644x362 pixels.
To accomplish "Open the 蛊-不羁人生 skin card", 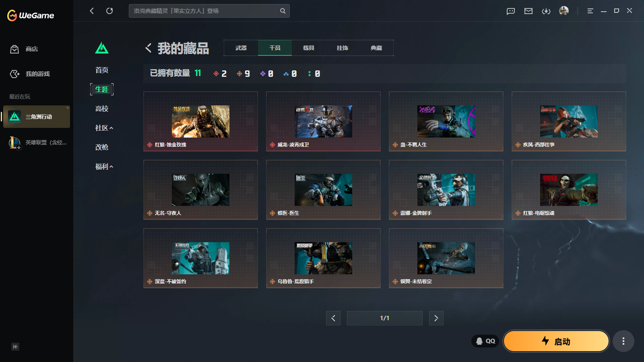I will tap(446, 121).
